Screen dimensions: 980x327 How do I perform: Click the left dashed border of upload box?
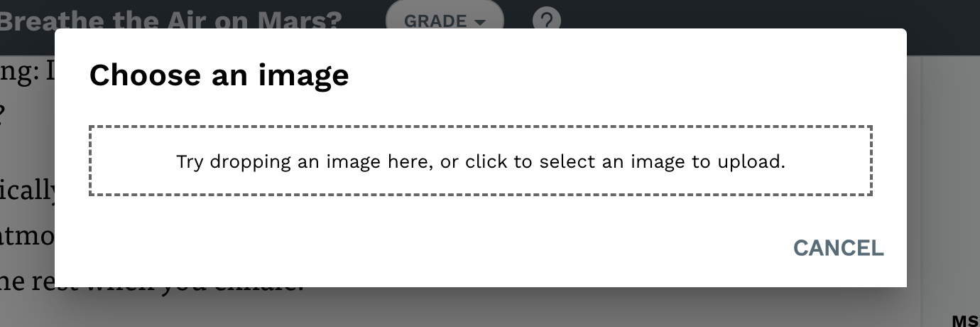(x=90, y=161)
